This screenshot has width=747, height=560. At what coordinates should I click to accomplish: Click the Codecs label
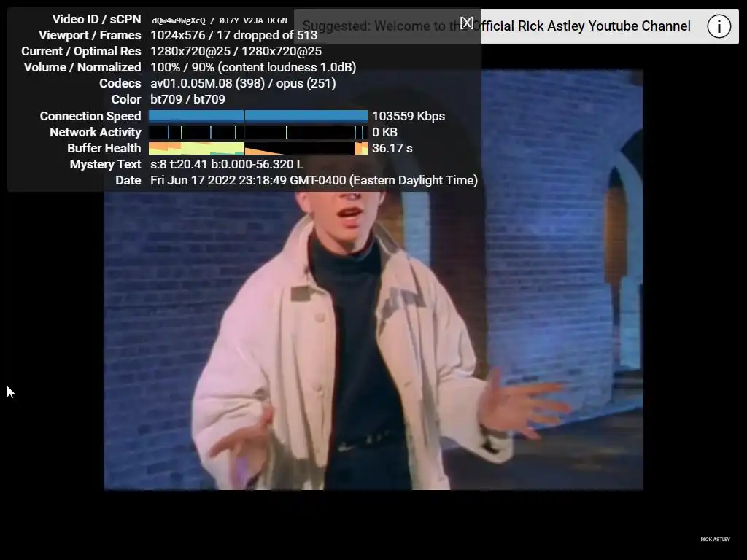(x=120, y=83)
